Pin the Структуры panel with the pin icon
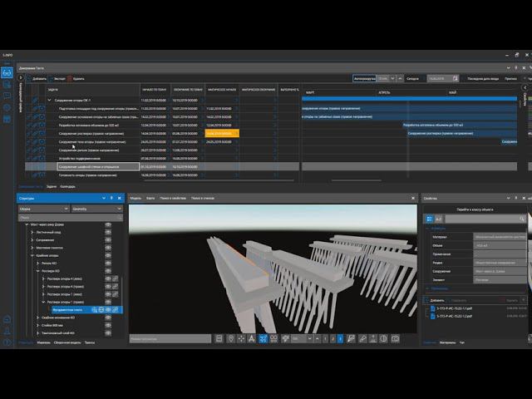The height and width of the screenshot is (399, 532). pos(111,198)
